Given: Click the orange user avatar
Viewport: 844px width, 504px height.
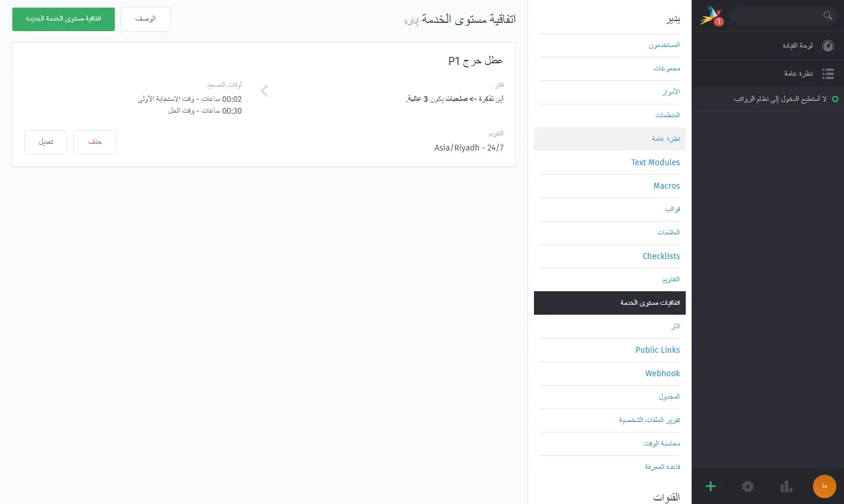Looking at the screenshot, I should tap(825, 486).
